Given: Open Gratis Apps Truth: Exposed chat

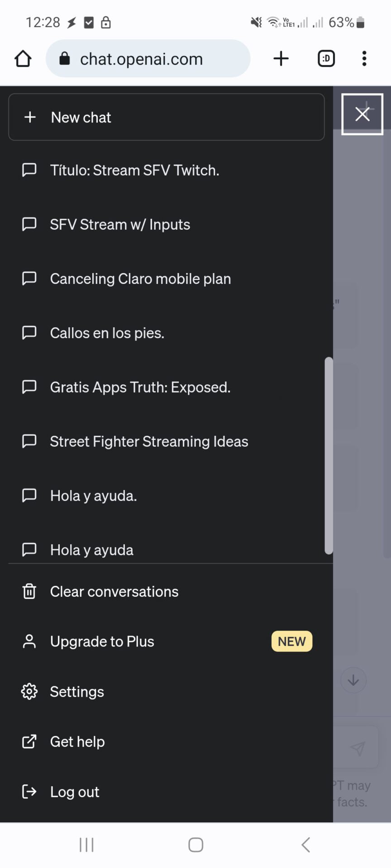Looking at the screenshot, I should [167, 387].
